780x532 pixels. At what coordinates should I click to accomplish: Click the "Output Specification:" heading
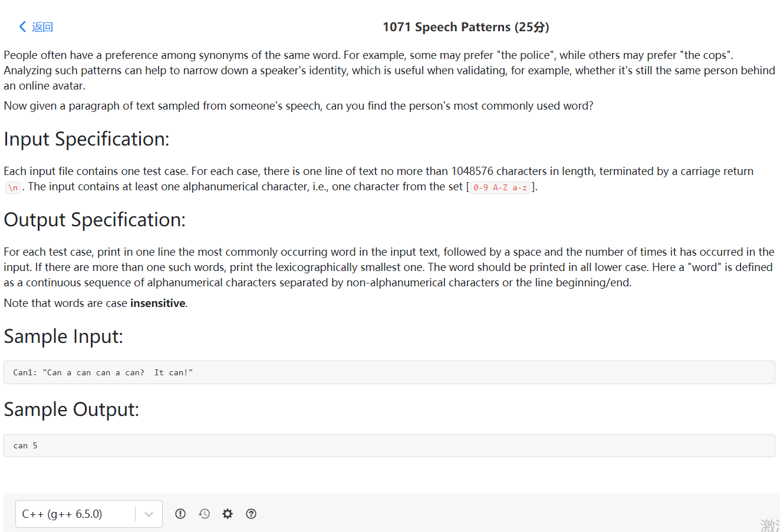95,220
